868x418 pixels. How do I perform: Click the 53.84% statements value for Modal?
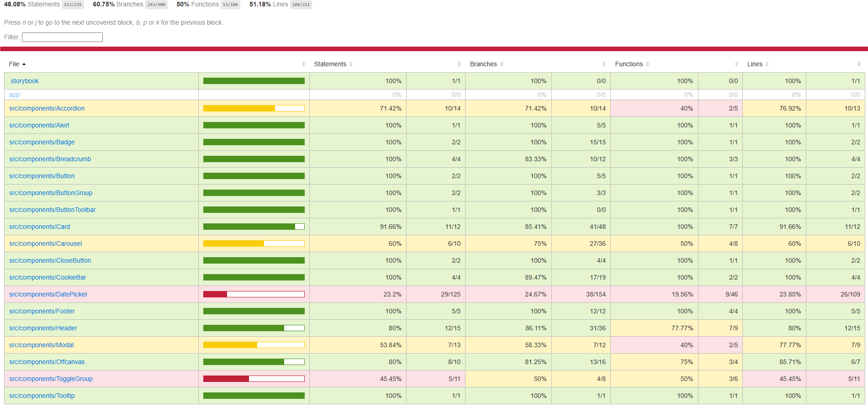pos(391,345)
